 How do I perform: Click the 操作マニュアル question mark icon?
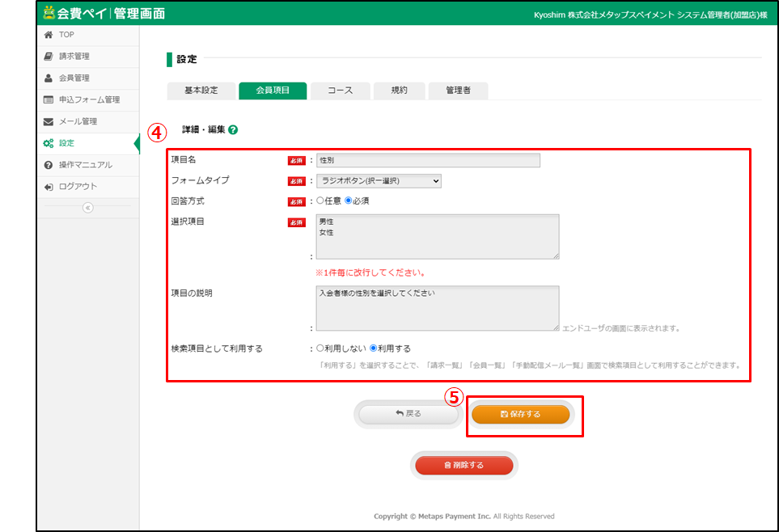[49, 165]
